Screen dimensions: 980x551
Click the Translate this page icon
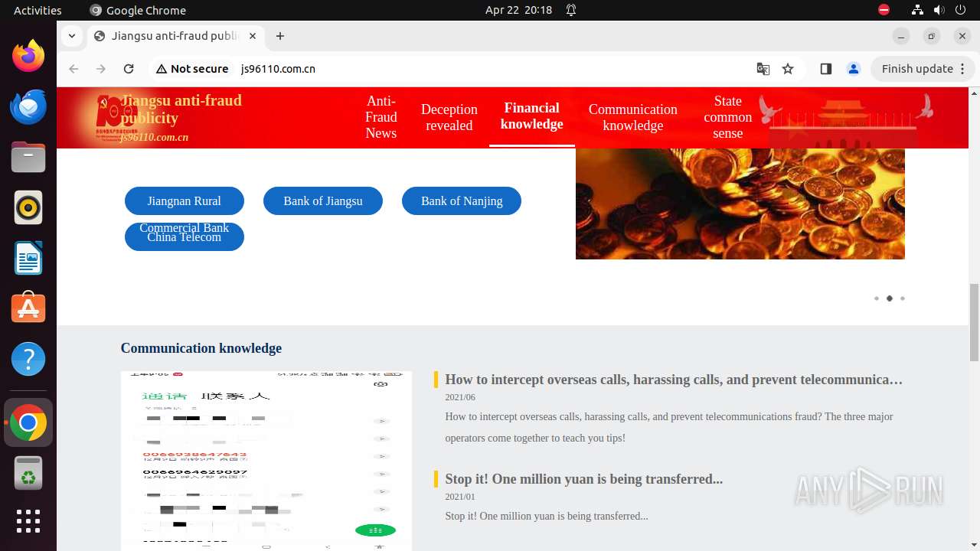pos(763,69)
